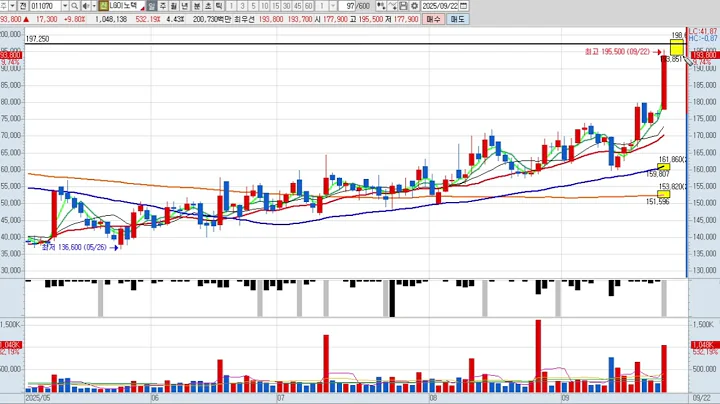Click the green 신 badge beside the stock name

(x=103, y=6)
